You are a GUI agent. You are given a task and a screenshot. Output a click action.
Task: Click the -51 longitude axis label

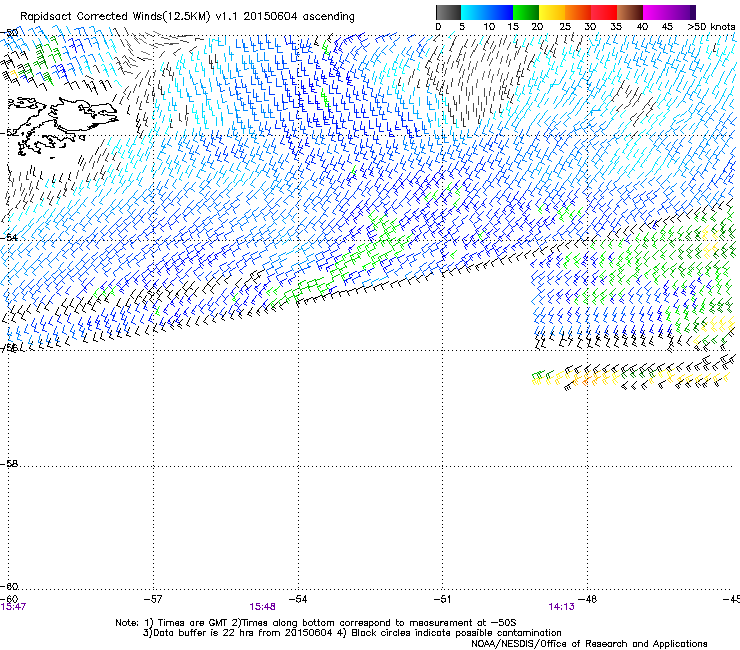coord(442,599)
